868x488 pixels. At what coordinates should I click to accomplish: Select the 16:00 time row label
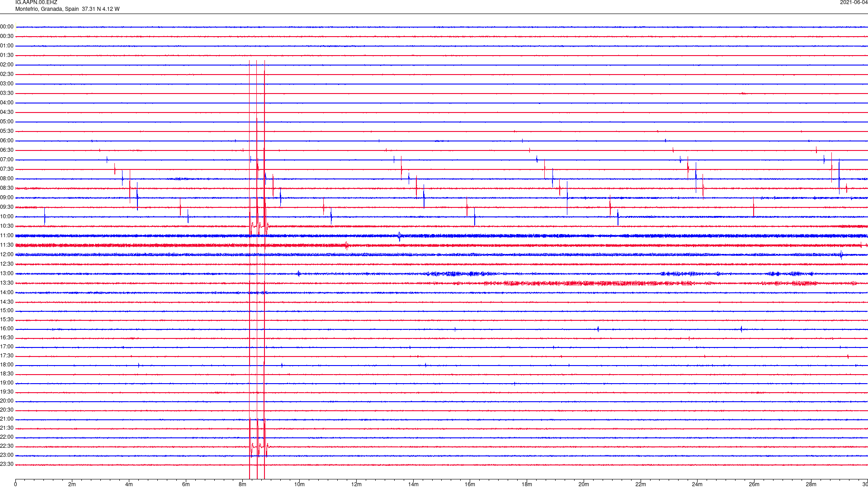(x=7, y=329)
